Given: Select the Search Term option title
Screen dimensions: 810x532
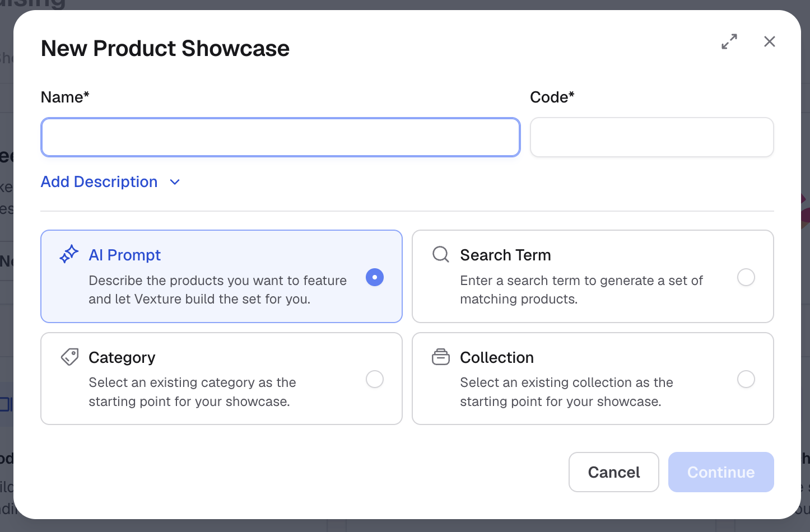Looking at the screenshot, I should click(505, 255).
